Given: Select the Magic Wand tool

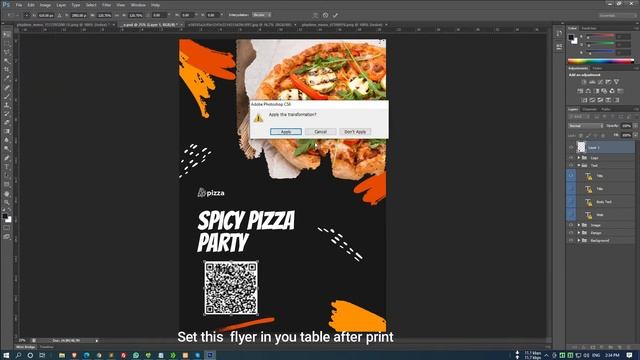Looking at the screenshot, I should tap(7, 61).
